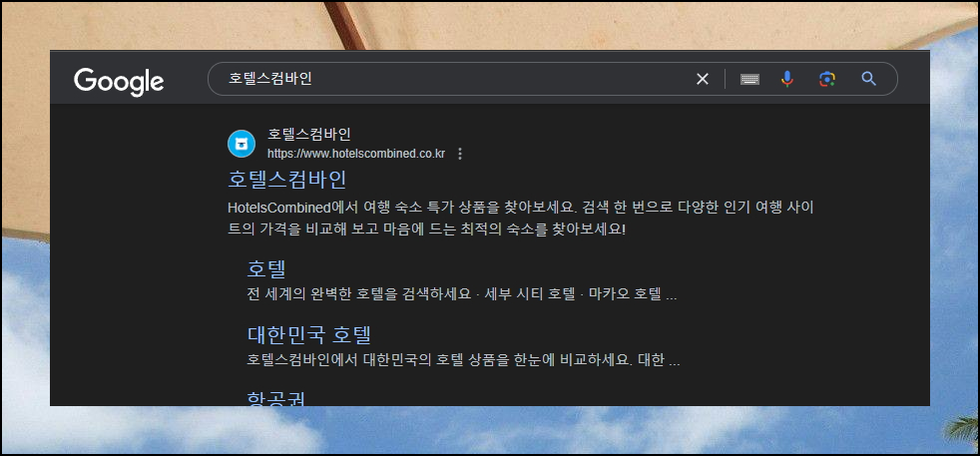Open the on-screen keyboard input tool
The width and height of the screenshot is (980, 456).
click(x=749, y=80)
